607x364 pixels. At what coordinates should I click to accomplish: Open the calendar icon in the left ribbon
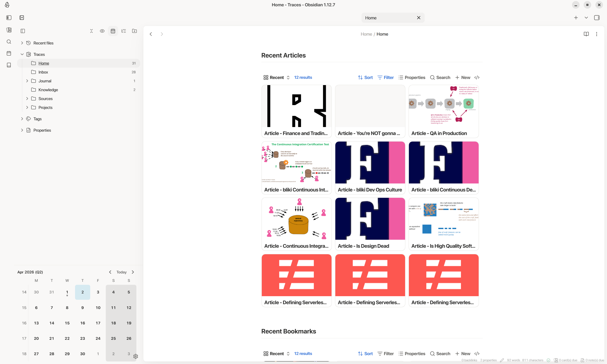[x=9, y=53]
